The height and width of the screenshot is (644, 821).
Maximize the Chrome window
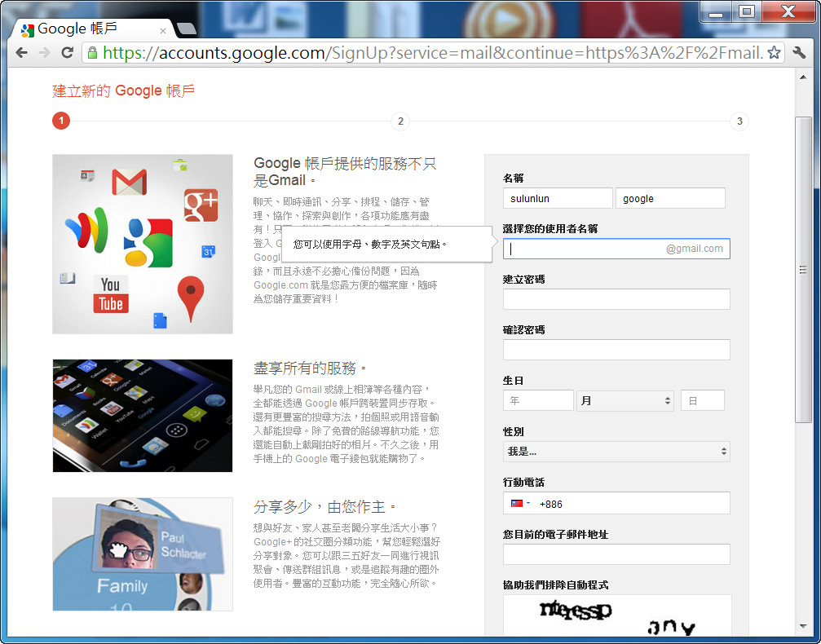(x=747, y=11)
